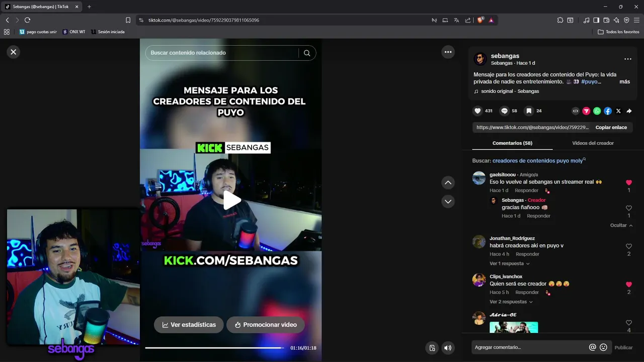Open Brave Wallet icon

(x=606, y=20)
